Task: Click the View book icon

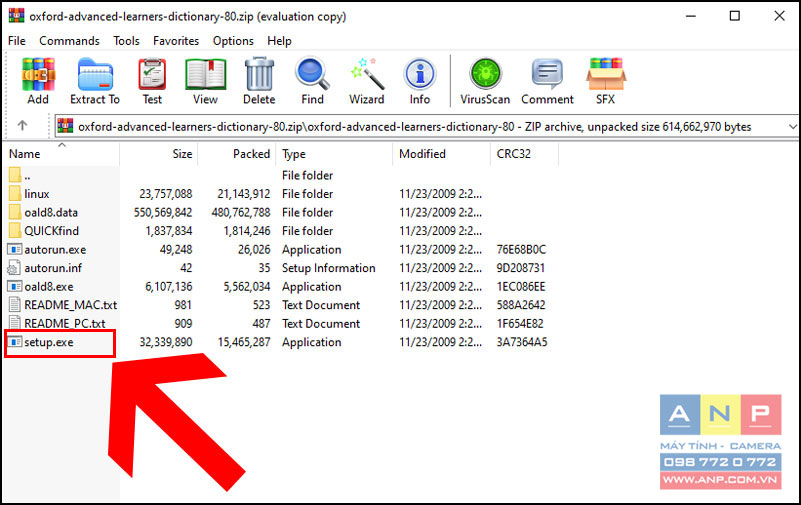Action: (x=205, y=75)
